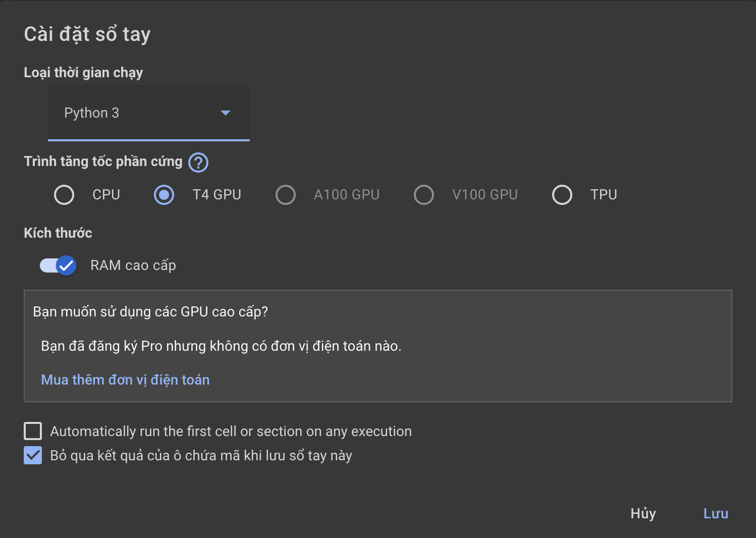Choose the V100 GPU radio option
The width and height of the screenshot is (756, 538).
click(424, 195)
